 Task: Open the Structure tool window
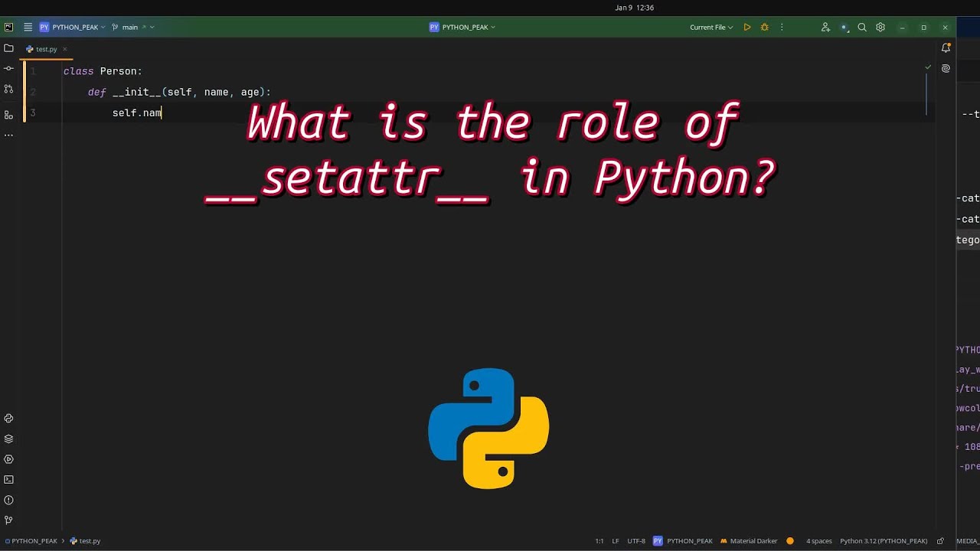coord(8,115)
